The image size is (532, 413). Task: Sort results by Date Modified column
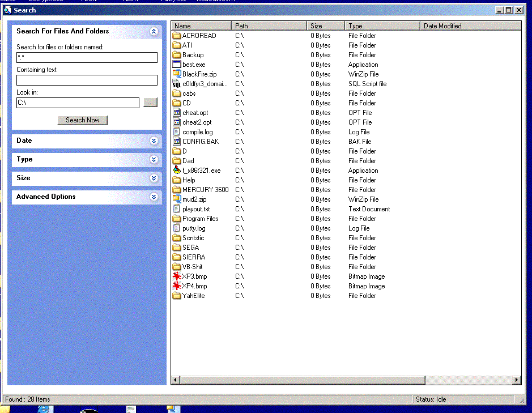(470, 26)
